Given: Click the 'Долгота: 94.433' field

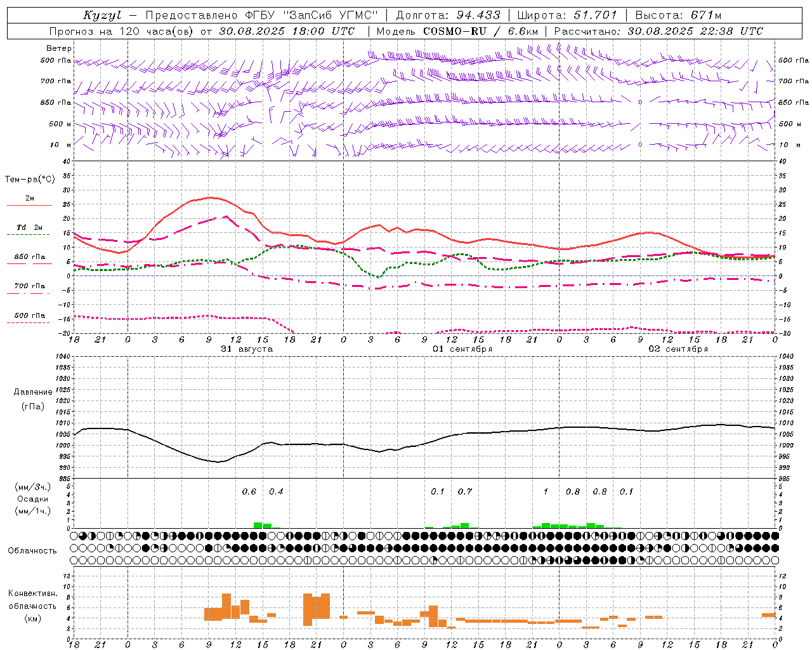Looking at the screenshot, I should click(448, 15).
